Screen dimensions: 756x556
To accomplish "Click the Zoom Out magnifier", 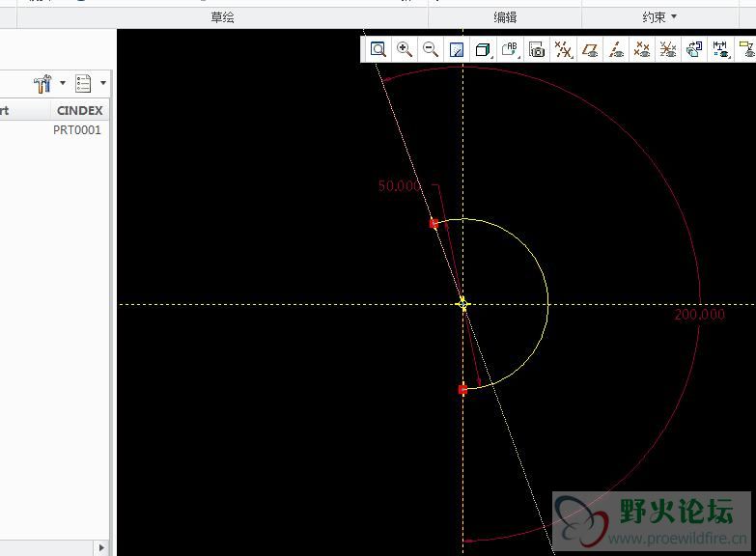I will pos(431,49).
